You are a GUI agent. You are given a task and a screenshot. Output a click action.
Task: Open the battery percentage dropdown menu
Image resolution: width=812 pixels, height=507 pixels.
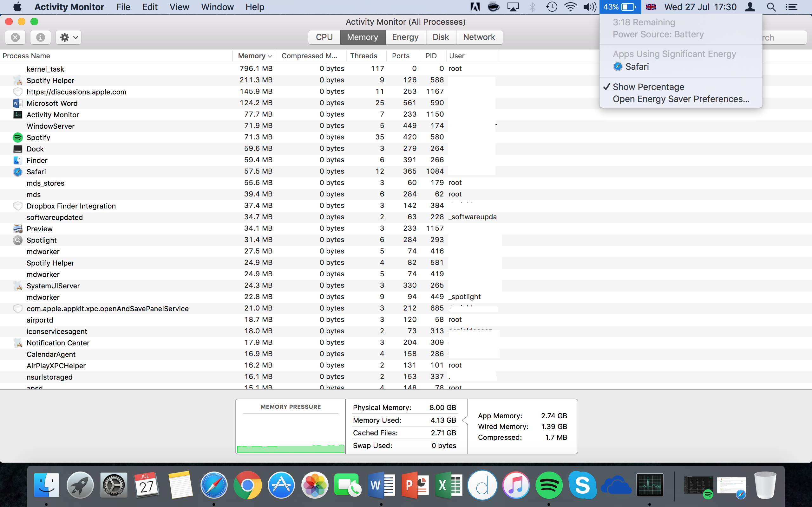pos(620,7)
